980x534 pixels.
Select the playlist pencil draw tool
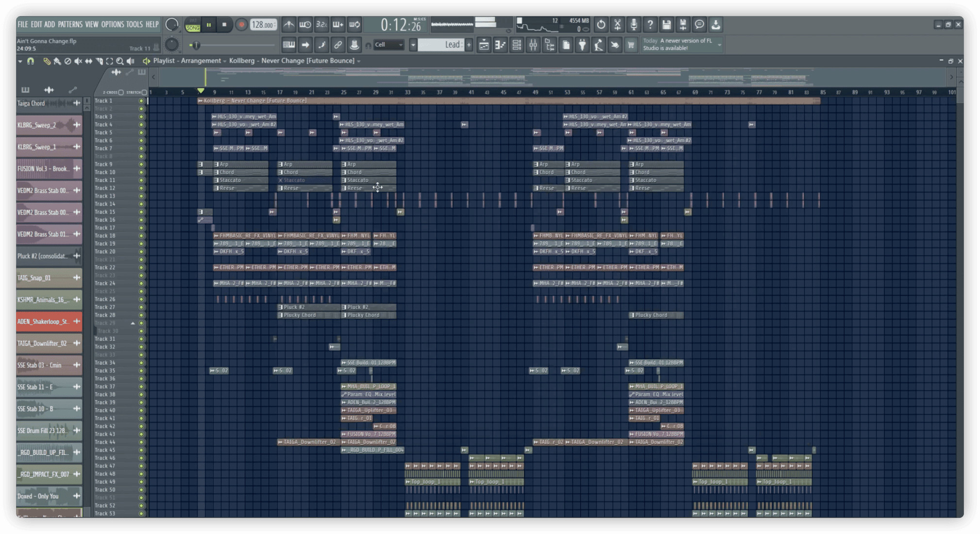(47, 61)
